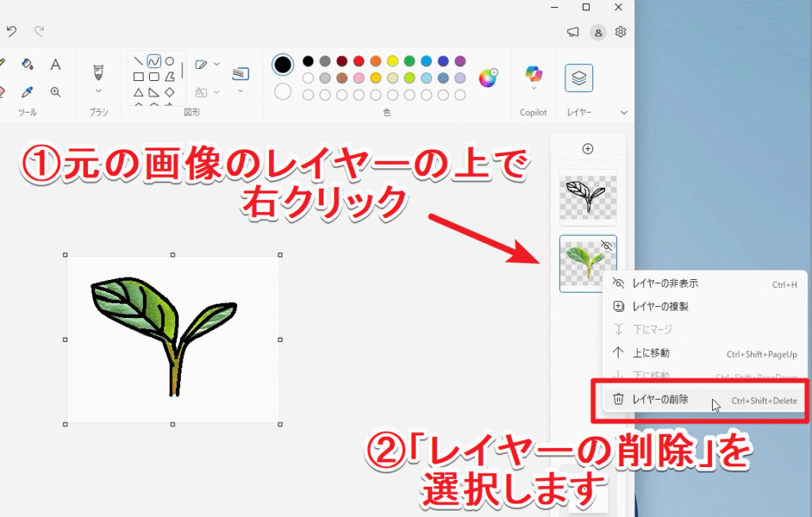Expand the Copilot dropdown arrow
The height and width of the screenshot is (517, 812).
pos(534,88)
